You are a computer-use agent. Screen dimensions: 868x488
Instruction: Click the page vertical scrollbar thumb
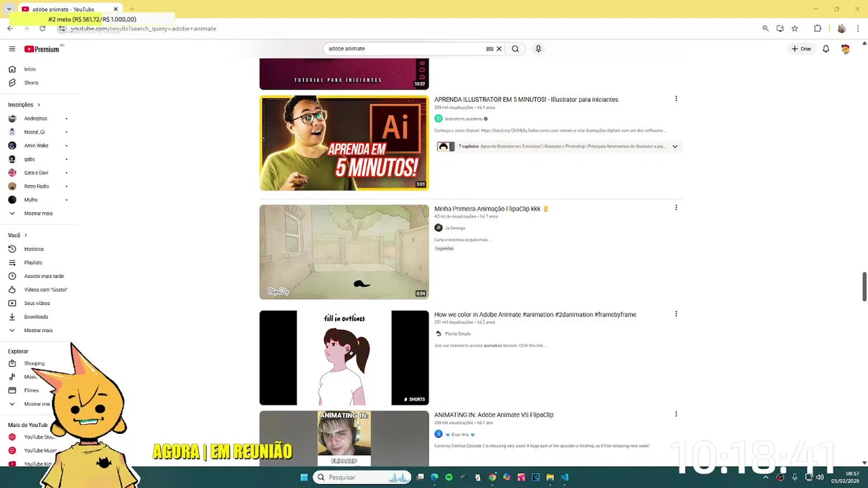[864, 287]
